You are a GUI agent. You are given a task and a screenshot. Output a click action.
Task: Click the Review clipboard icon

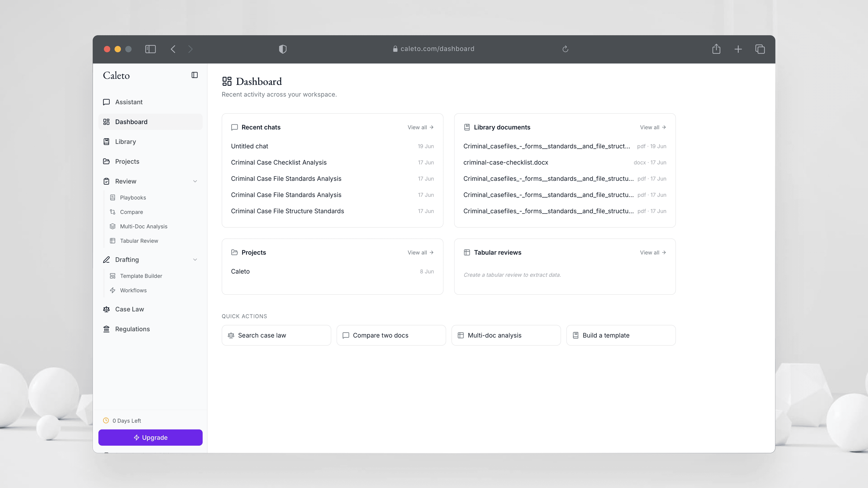coord(107,181)
